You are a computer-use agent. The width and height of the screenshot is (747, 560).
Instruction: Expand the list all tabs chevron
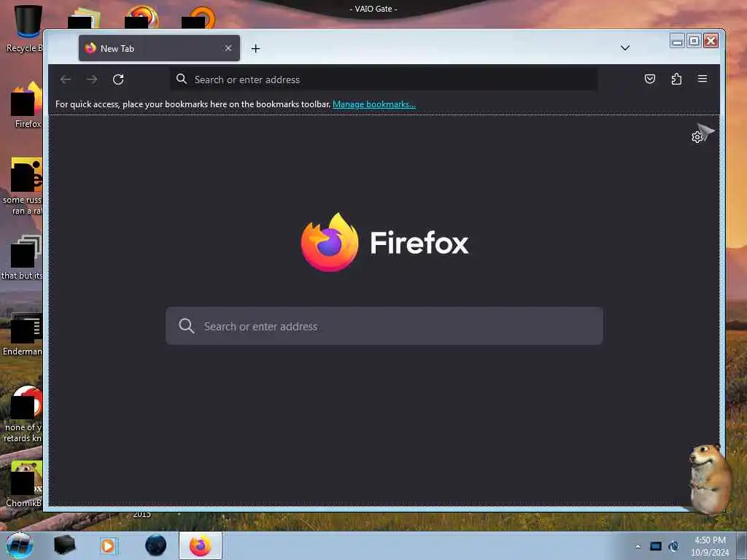(625, 48)
